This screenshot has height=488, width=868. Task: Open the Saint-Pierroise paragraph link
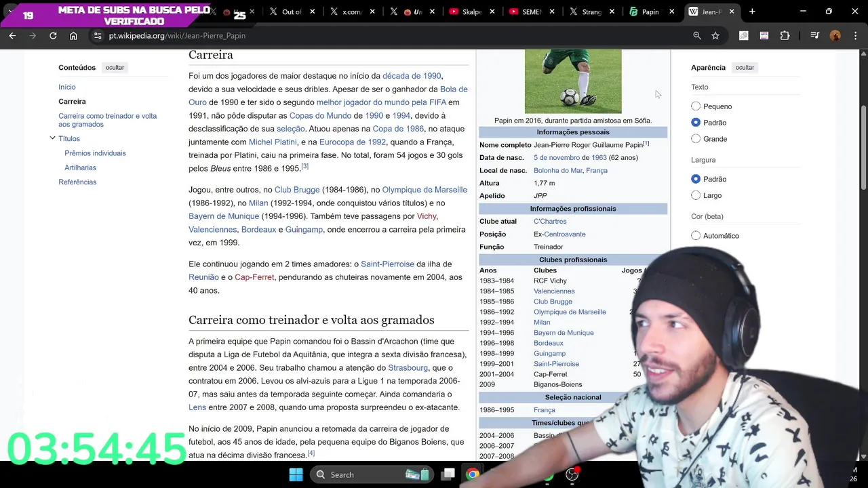(x=387, y=264)
